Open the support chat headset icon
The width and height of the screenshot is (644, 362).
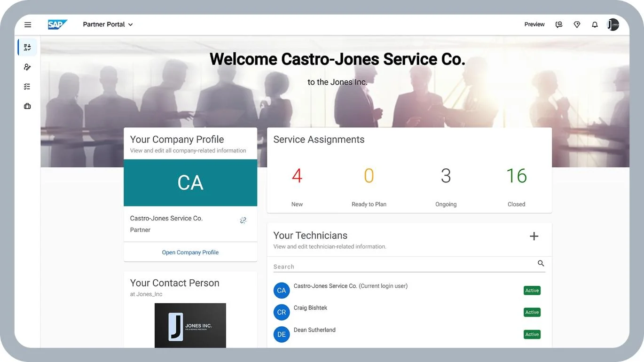click(x=559, y=24)
